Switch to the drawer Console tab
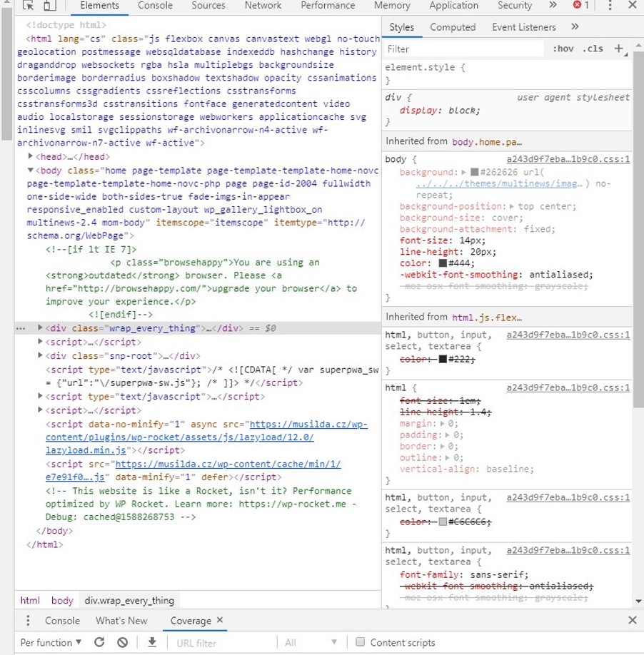This screenshot has width=644, height=655. click(62, 621)
